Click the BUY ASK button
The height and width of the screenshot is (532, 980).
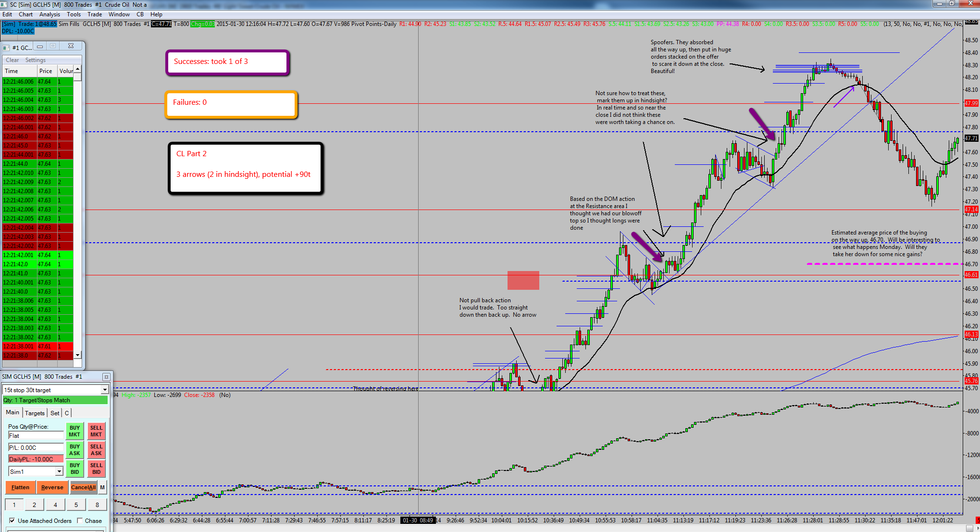[x=74, y=450]
